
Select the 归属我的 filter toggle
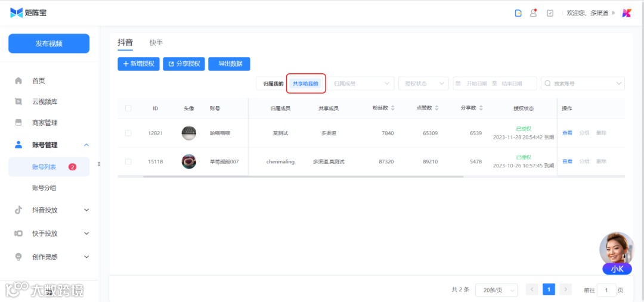point(273,83)
